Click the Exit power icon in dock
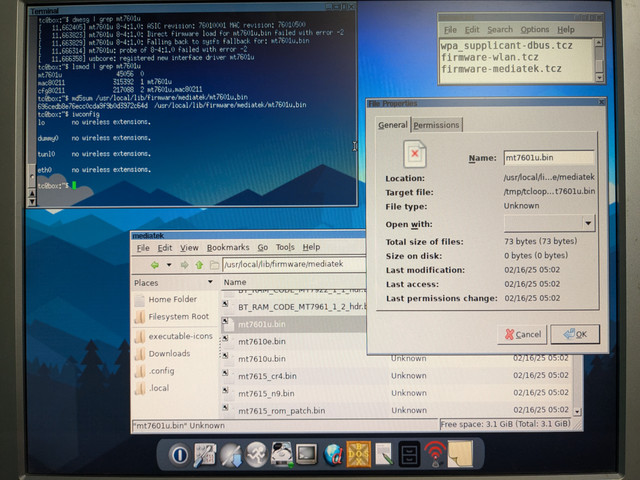The width and height of the screenshot is (640, 480). 179,454
